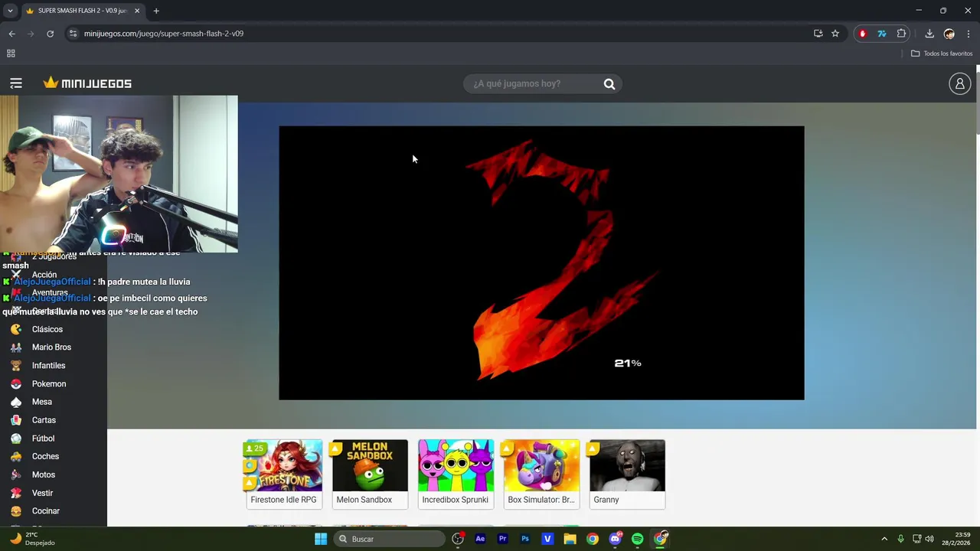The image size is (980, 551).
Task: Open Vestir games category
Action: 42,493
